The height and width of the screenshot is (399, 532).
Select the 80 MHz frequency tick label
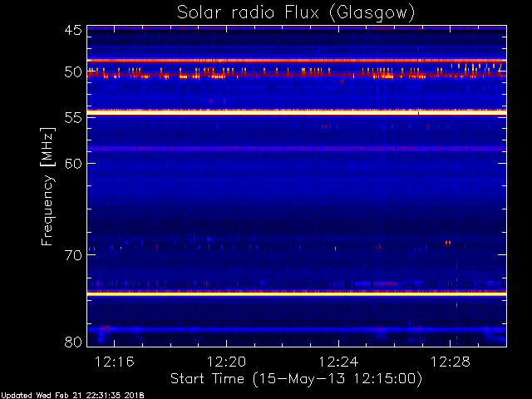pos(73,342)
